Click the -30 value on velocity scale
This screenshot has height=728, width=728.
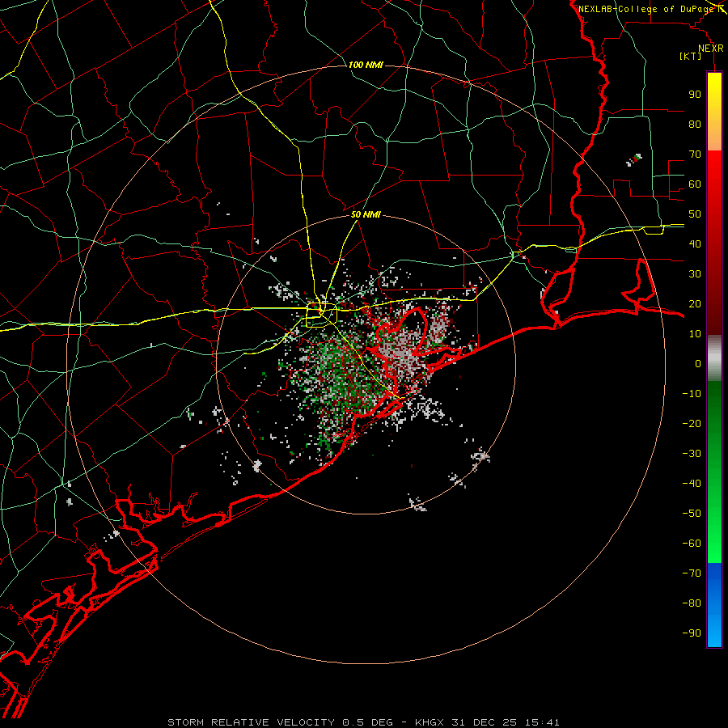pyautogui.click(x=692, y=454)
